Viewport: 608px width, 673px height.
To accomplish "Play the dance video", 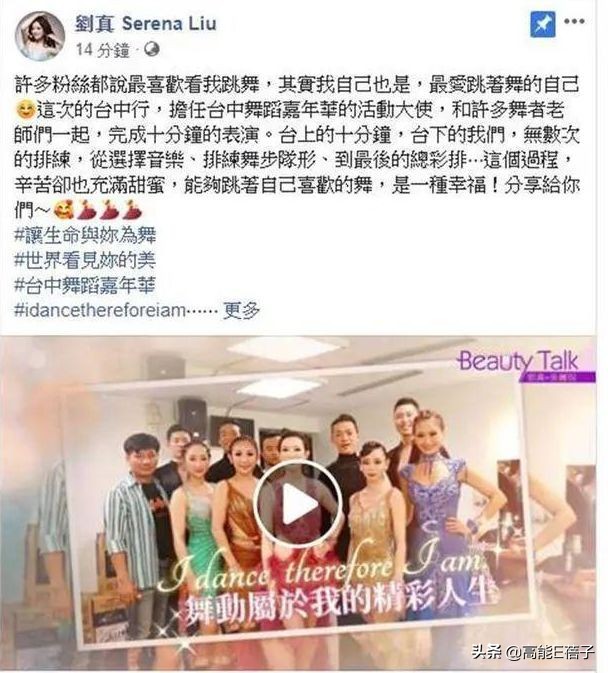I will click(299, 503).
